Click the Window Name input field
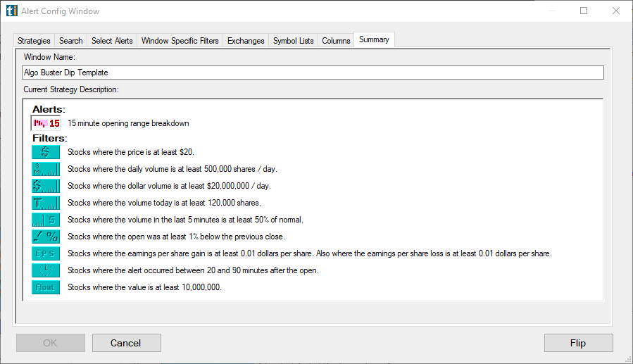 [313, 73]
